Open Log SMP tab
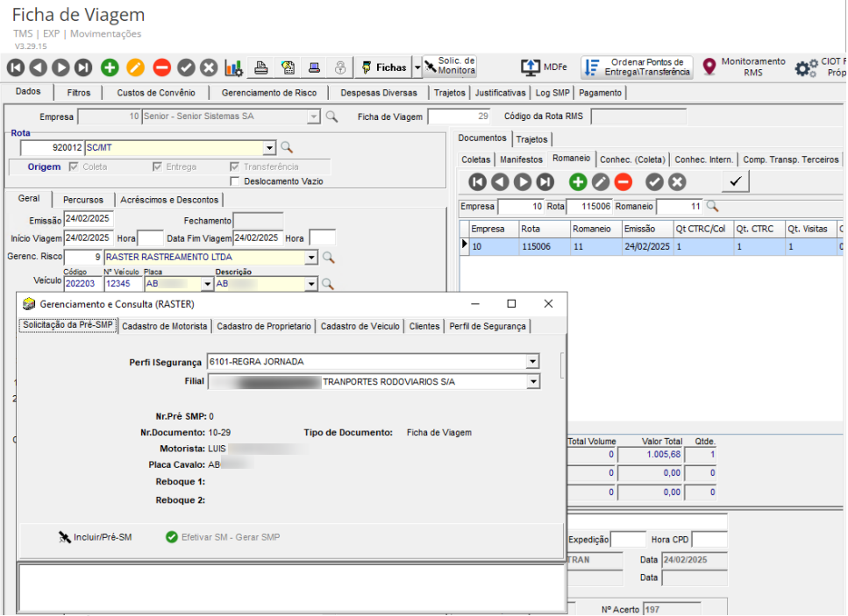The image size is (848, 616). (x=552, y=93)
